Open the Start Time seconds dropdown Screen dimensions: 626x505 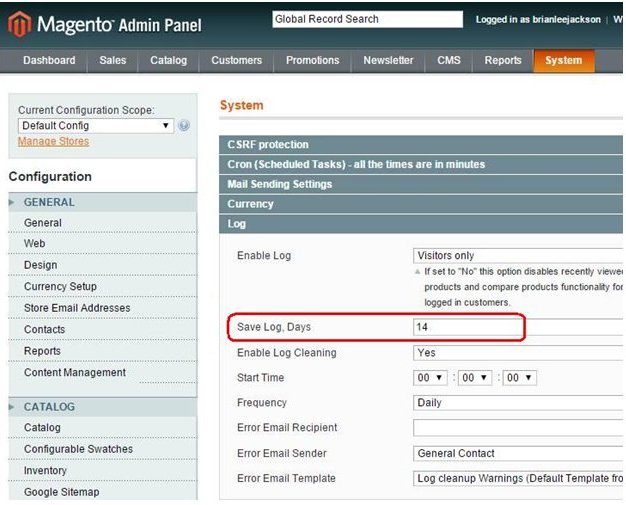click(x=519, y=378)
